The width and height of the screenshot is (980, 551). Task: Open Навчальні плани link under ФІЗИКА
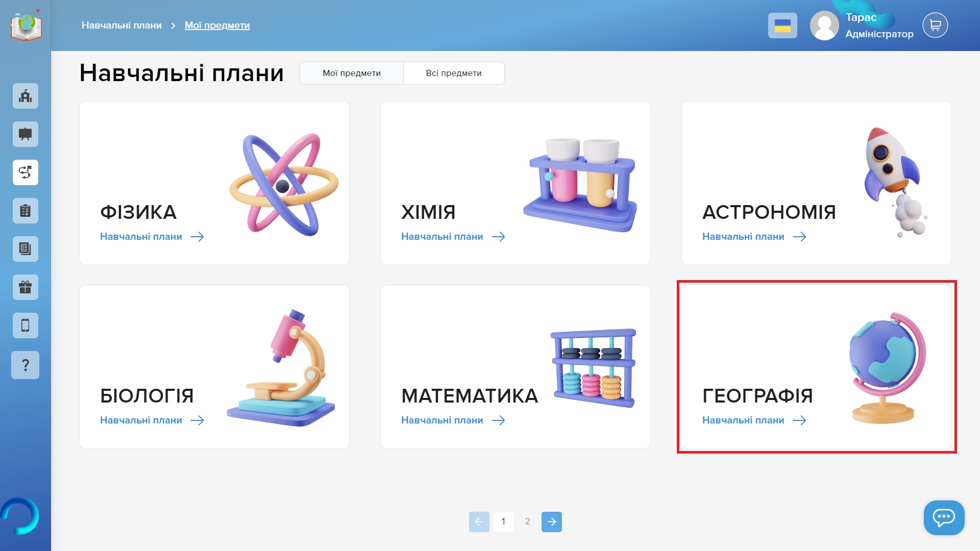coord(152,236)
